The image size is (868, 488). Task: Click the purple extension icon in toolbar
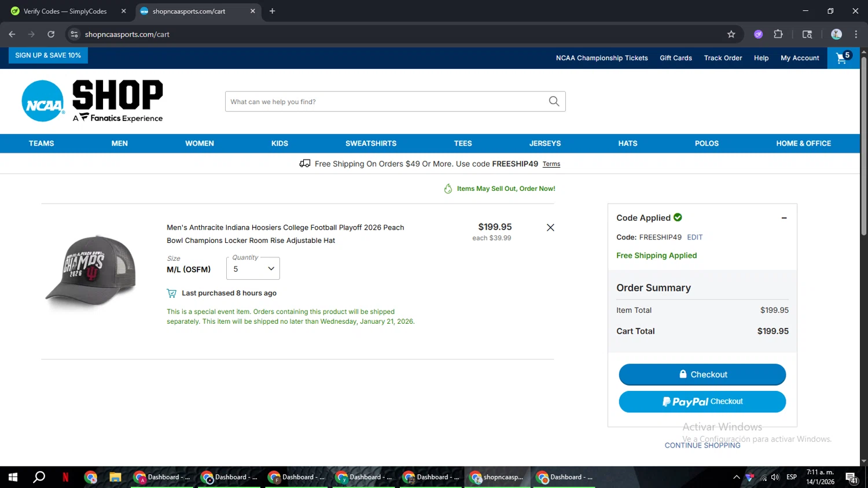[758, 34]
